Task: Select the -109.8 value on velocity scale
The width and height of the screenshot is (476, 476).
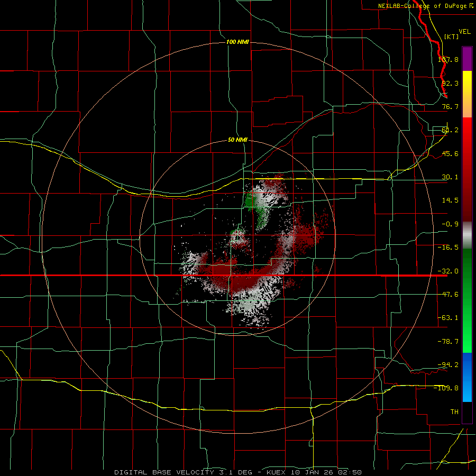Action: (x=446, y=388)
